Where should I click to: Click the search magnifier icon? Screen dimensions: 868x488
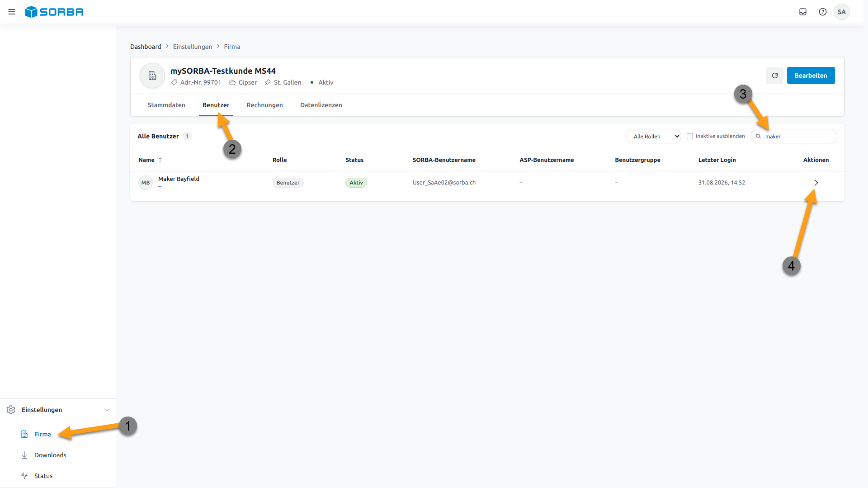click(759, 136)
